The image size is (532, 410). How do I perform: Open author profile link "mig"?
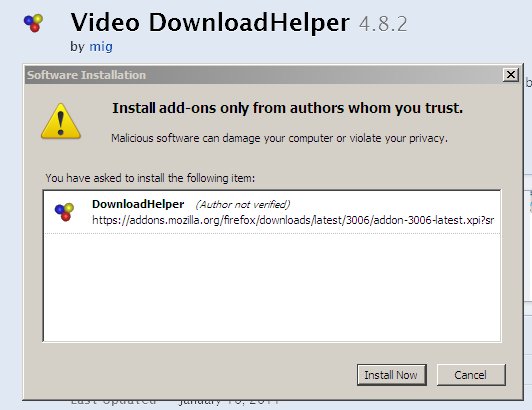(101, 46)
